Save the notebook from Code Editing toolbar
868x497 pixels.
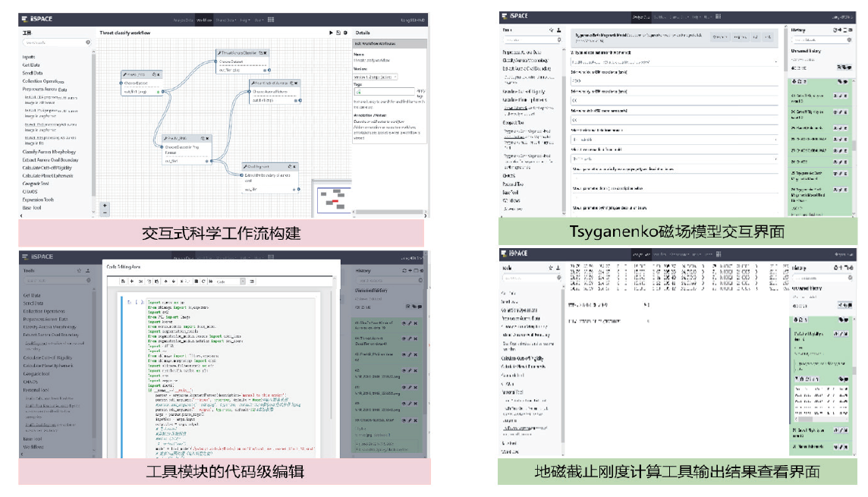124,282
